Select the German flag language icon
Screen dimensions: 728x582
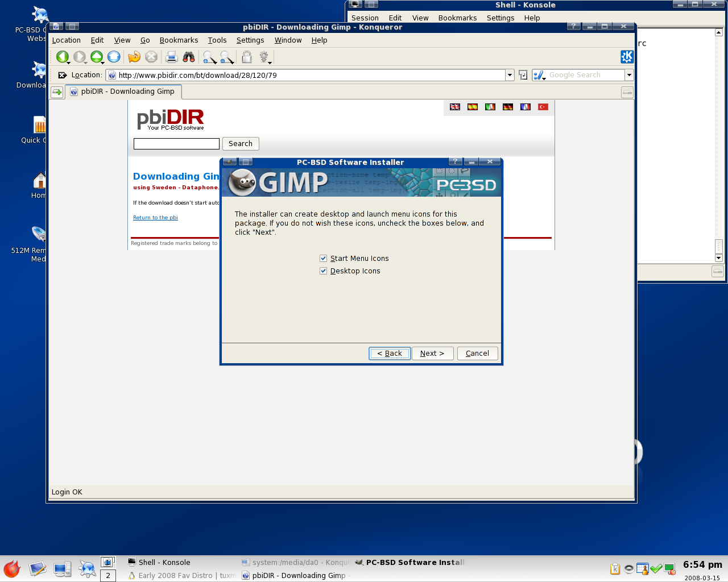[508, 107]
